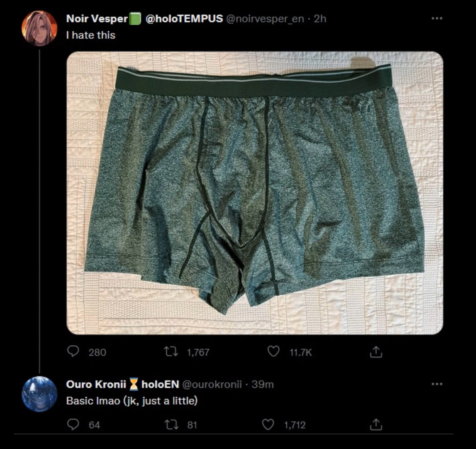The width and height of the screenshot is (476, 449).
Task: Open more options on Ouro Kronii's reply
Action: (437, 384)
